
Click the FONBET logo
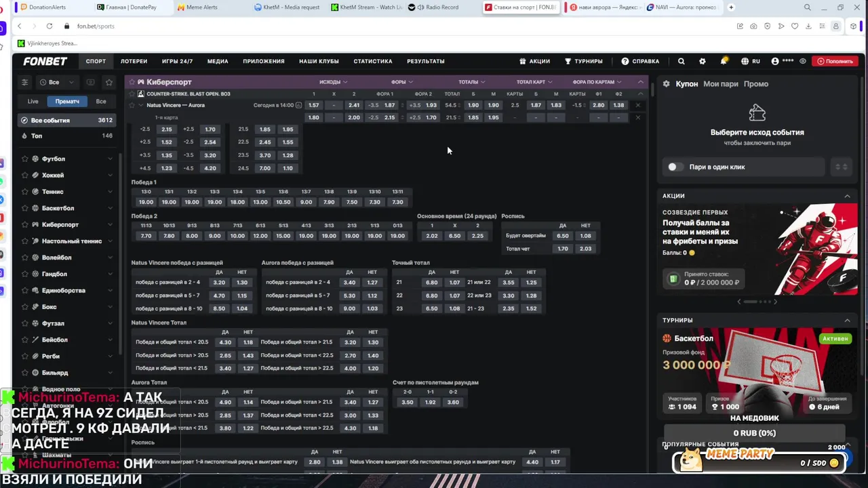[x=45, y=61]
